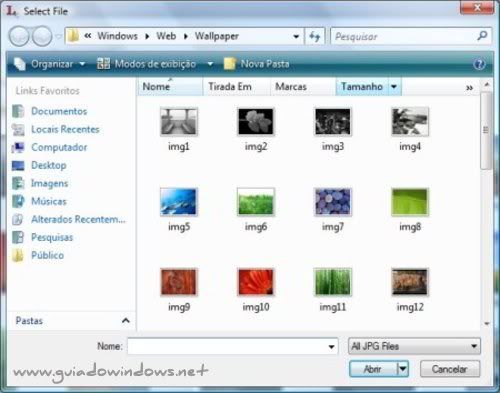Click Modos de exibição toolbar button

(146, 64)
